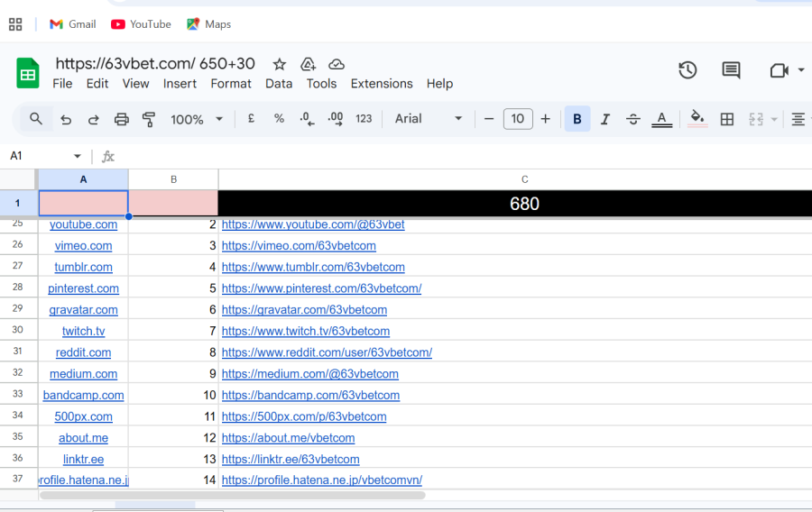Click the font size input field
The width and height of the screenshot is (812, 512).
pyautogui.click(x=518, y=119)
